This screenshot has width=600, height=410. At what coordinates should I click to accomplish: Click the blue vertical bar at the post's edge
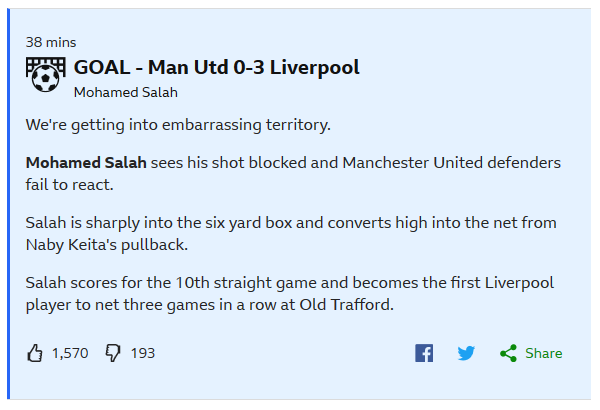[x=8, y=204]
